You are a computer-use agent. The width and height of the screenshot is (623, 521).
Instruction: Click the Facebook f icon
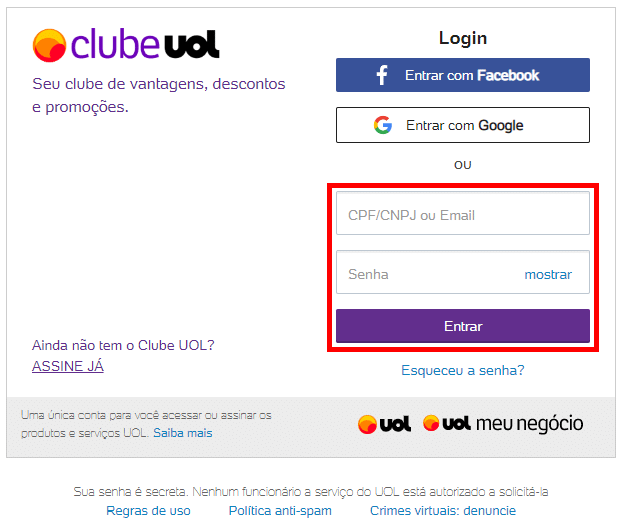382,75
